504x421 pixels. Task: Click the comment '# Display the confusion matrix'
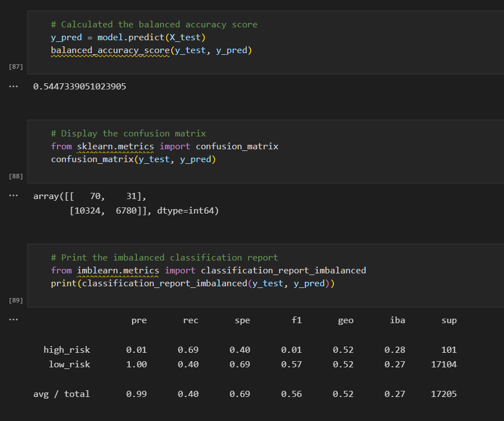click(129, 134)
